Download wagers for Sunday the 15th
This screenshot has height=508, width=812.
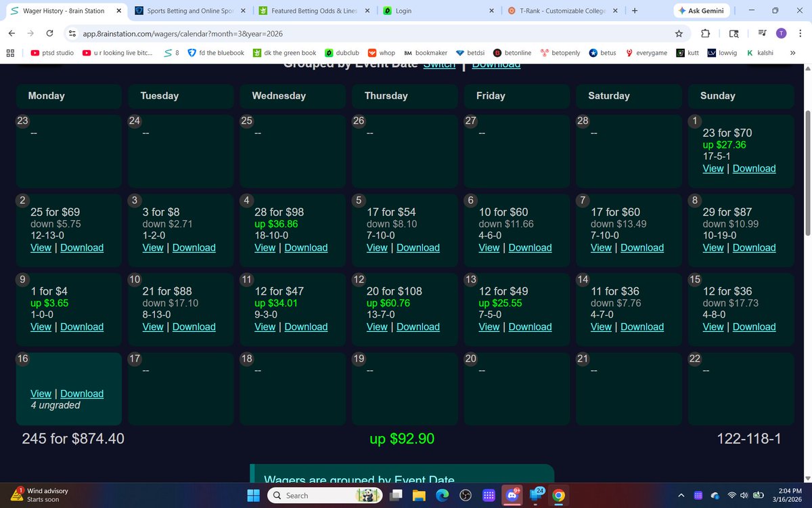[x=754, y=326]
